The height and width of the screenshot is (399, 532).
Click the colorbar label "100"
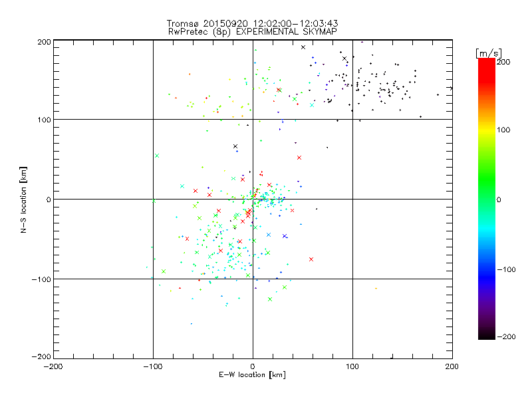click(x=503, y=130)
